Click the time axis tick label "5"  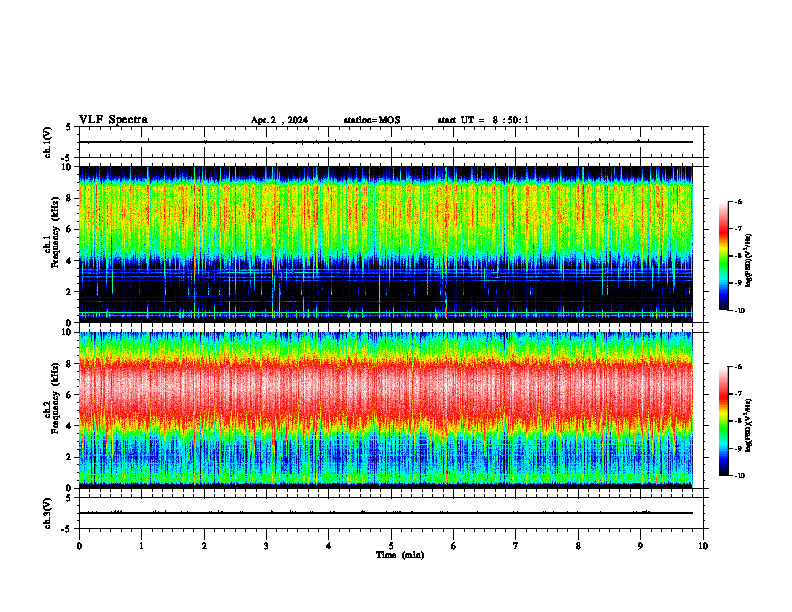[x=391, y=546]
